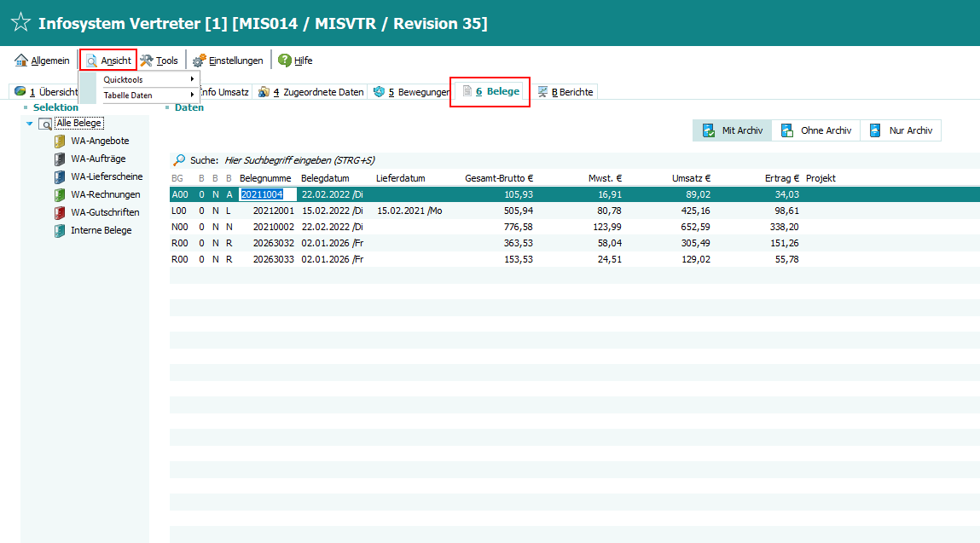Click the WA-Angebote yellow document icon
Image resolution: width=980 pixels, height=543 pixels.
(x=59, y=142)
